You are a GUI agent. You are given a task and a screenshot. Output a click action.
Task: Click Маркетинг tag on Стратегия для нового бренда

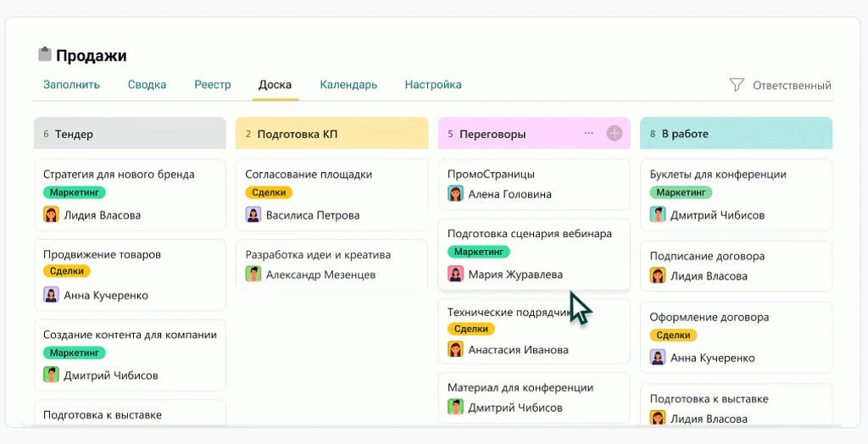75,192
